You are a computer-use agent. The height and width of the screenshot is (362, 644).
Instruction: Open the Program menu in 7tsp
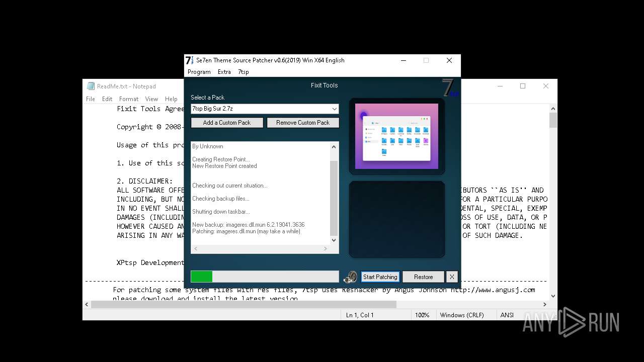coord(199,72)
